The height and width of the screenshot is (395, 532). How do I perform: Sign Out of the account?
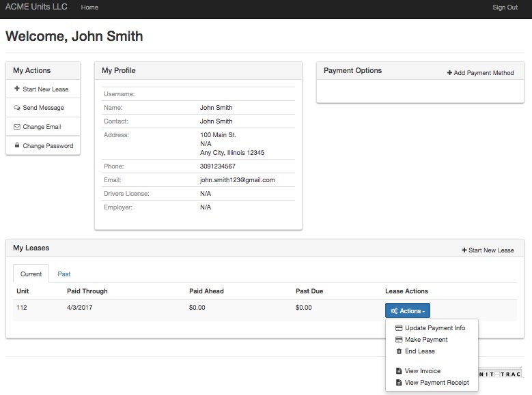505,7
